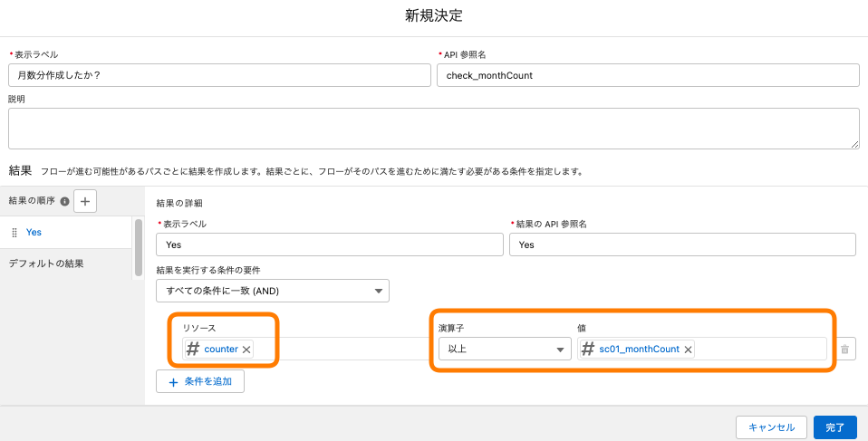Click the 結果の API 参照名 field
This screenshot has width=868, height=441.
[x=682, y=244]
